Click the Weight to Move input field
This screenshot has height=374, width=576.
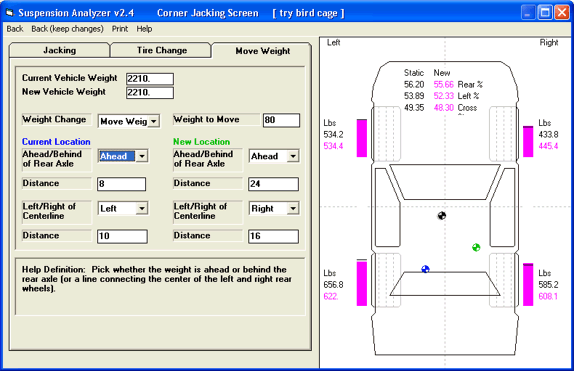[x=281, y=120]
